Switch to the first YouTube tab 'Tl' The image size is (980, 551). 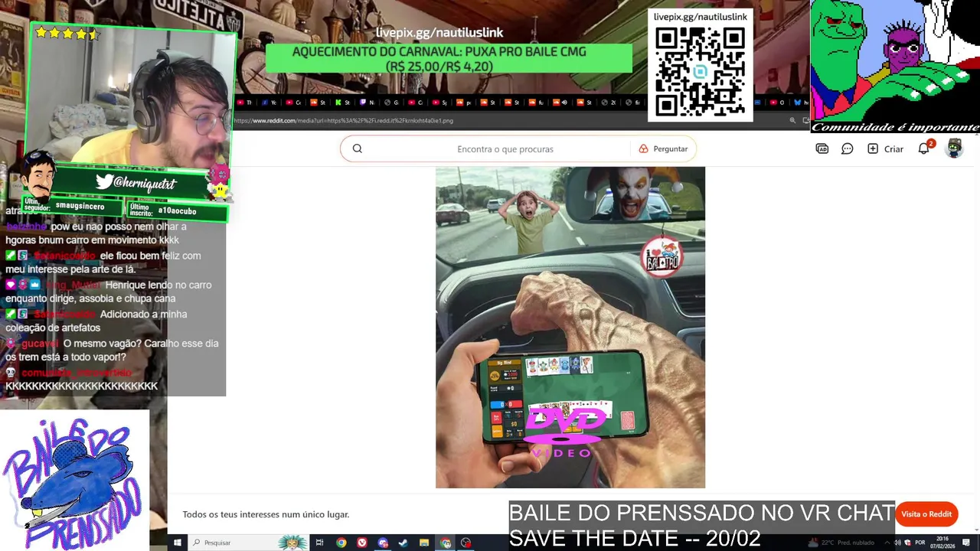tap(244, 102)
